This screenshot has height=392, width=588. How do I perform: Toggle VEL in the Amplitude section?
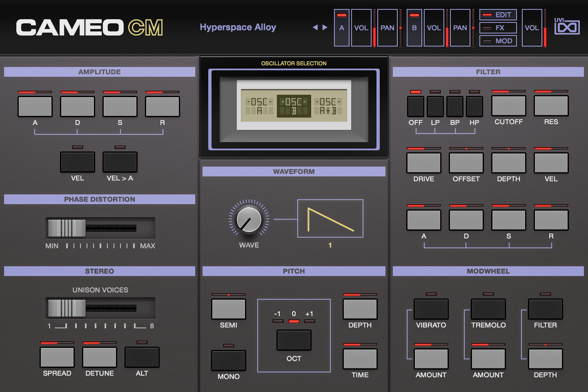click(x=77, y=162)
